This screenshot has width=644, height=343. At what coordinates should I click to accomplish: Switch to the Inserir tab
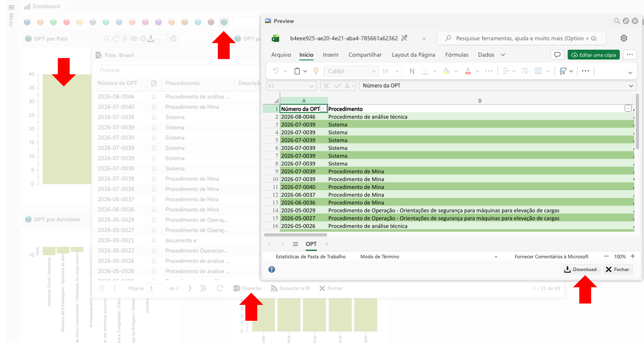click(x=331, y=55)
